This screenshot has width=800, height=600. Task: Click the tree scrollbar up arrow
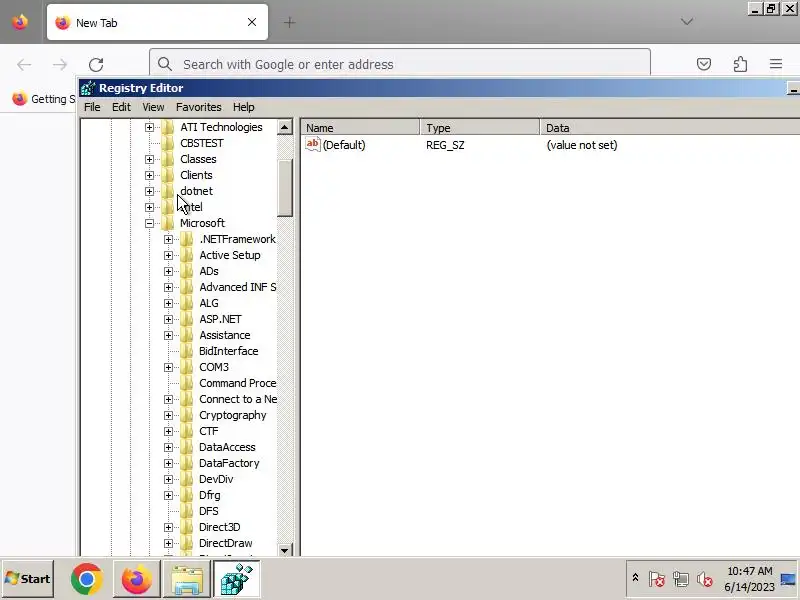285,127
